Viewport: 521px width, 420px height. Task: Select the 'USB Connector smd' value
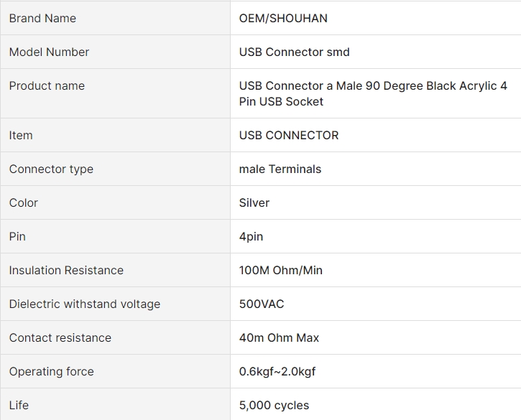pos(294,52)
